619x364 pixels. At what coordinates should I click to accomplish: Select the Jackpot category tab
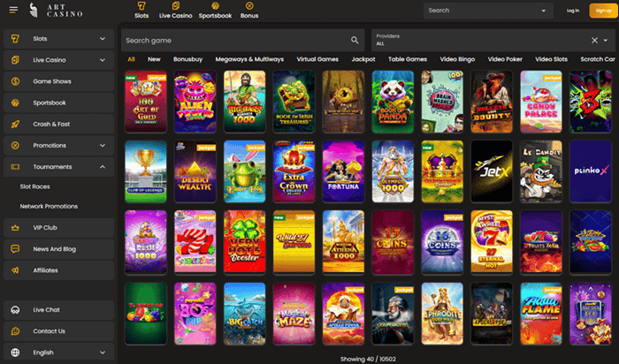click(363, 59)
